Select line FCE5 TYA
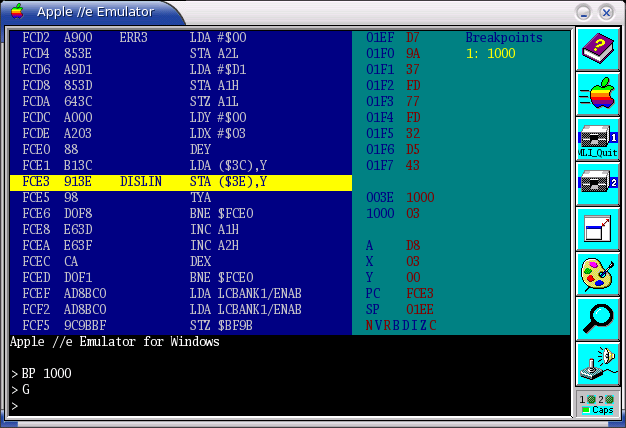Viewport: 626px width, 428px height. coord(181,198)
